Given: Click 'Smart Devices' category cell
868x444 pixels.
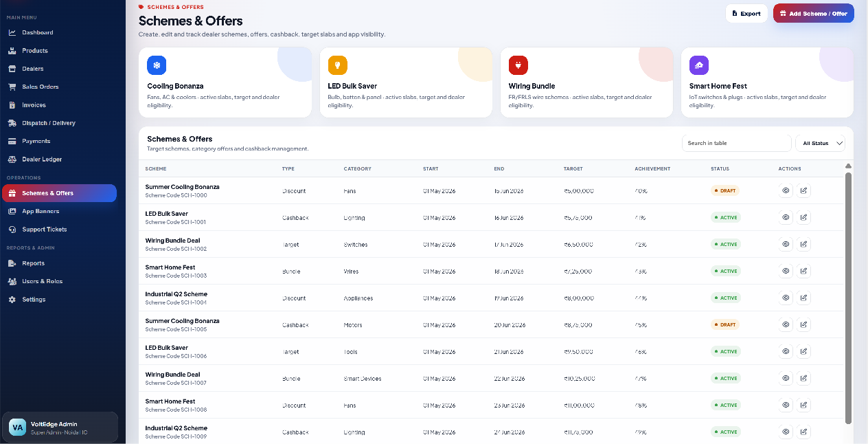Looking at the screenshot, I should click(363, 379).
